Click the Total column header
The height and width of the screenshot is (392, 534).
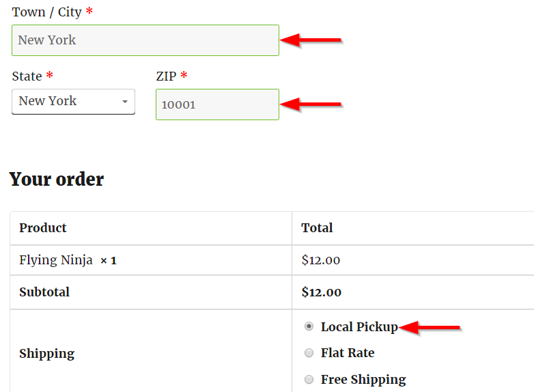(x=317, y=228)
